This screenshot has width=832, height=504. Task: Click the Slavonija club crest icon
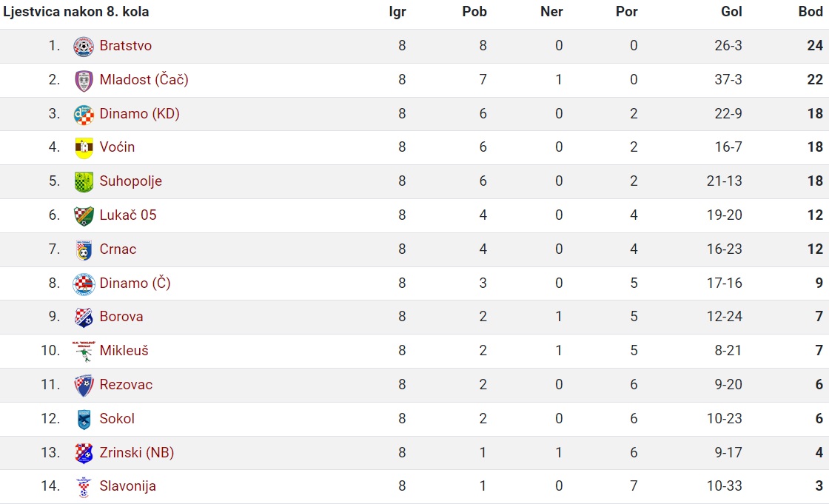[x=84, y=487]
